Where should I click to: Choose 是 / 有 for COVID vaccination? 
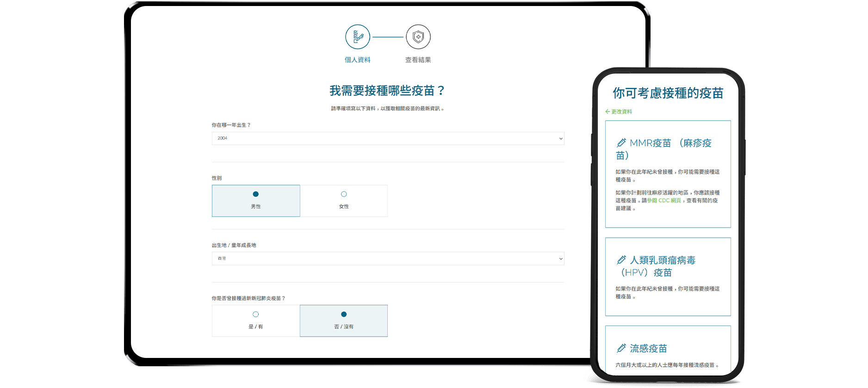pyautogui.click(x=256, y=320)
